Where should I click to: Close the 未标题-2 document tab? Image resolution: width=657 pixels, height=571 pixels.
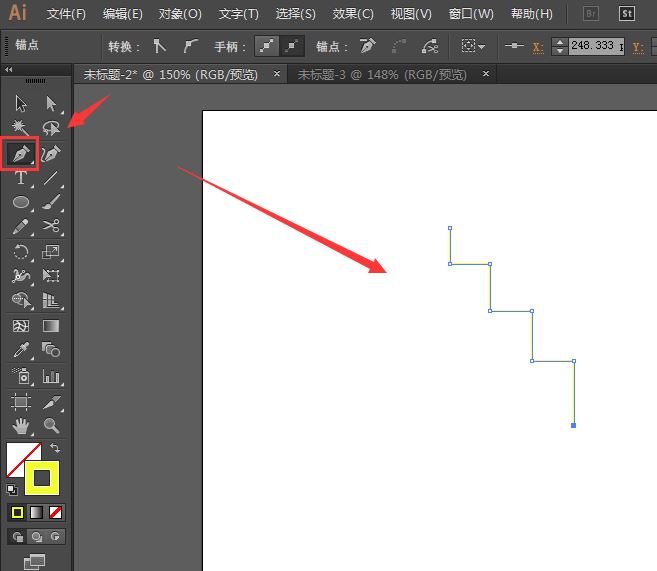277,74
